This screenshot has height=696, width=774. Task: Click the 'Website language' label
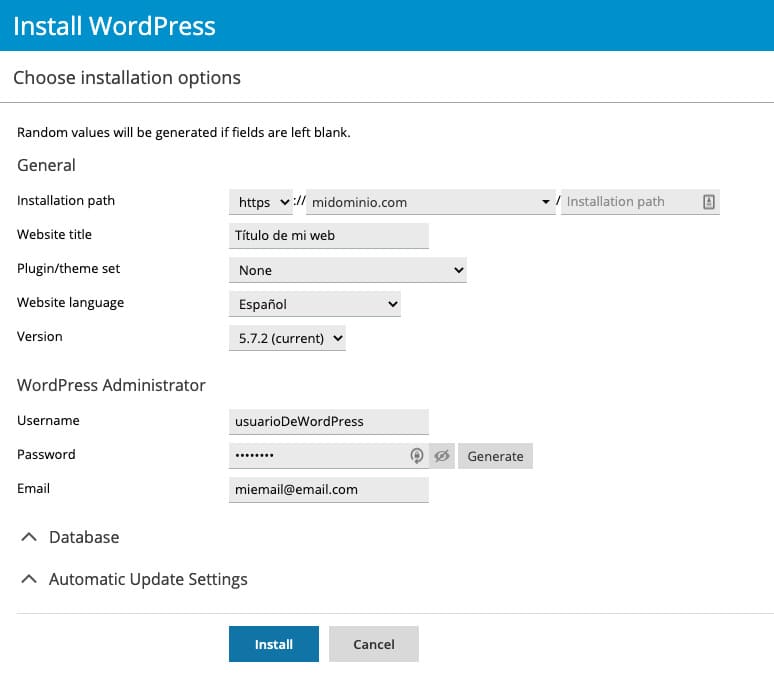(x=71, y=303)
